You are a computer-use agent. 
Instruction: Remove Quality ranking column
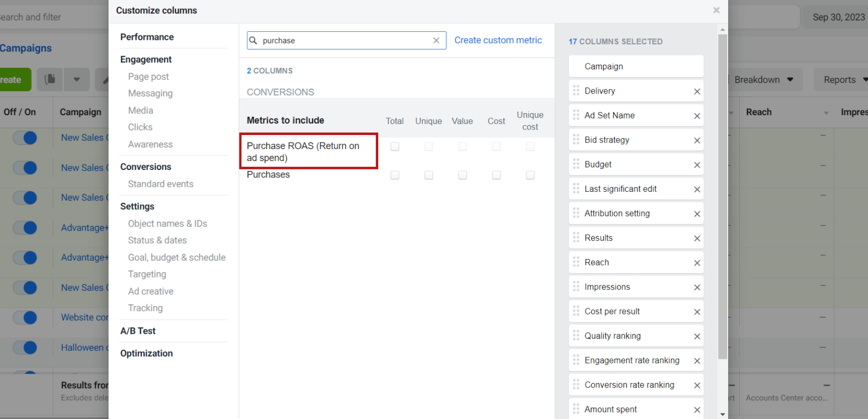coord(697,336)
